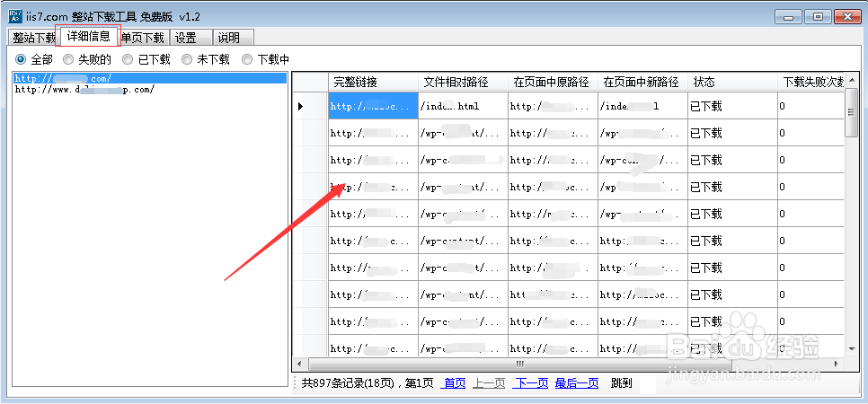Image resolution: width=868 pixels, height=404 pixels.
Task: Click the 下一页 next page link
Action: click(530, 383)
